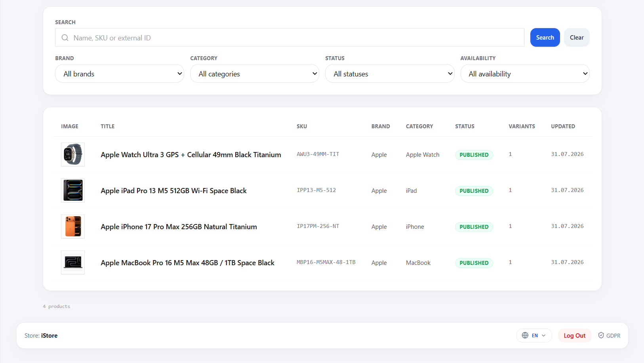Click the 4 products count text

tap(57, 306)
